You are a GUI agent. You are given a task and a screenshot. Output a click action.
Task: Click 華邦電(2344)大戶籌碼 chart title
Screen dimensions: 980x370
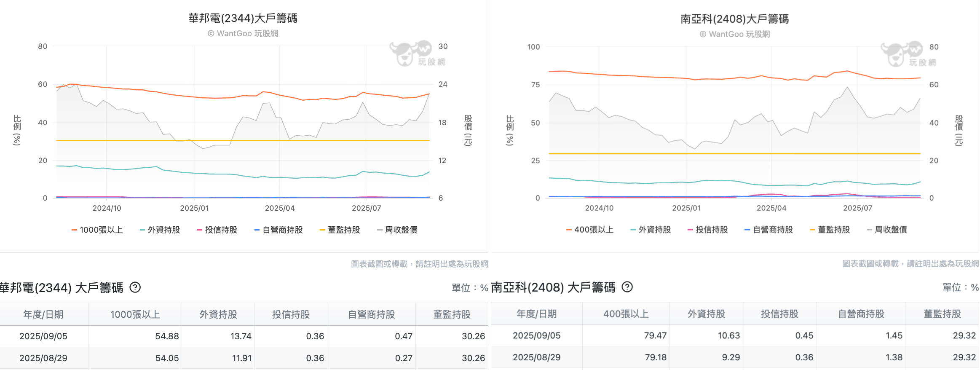[243, 18]
